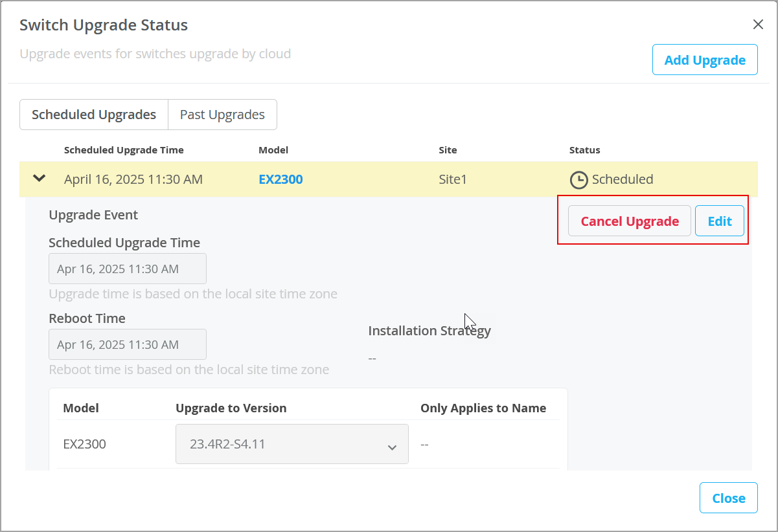Select the Scheduled Upgrades tab
This screenshot has width=778, height=532.
(94, 115)
